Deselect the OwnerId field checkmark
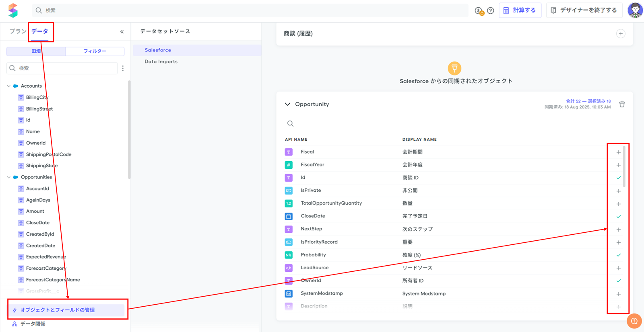This screenshot has width=644, height=332. click(619, 281)
